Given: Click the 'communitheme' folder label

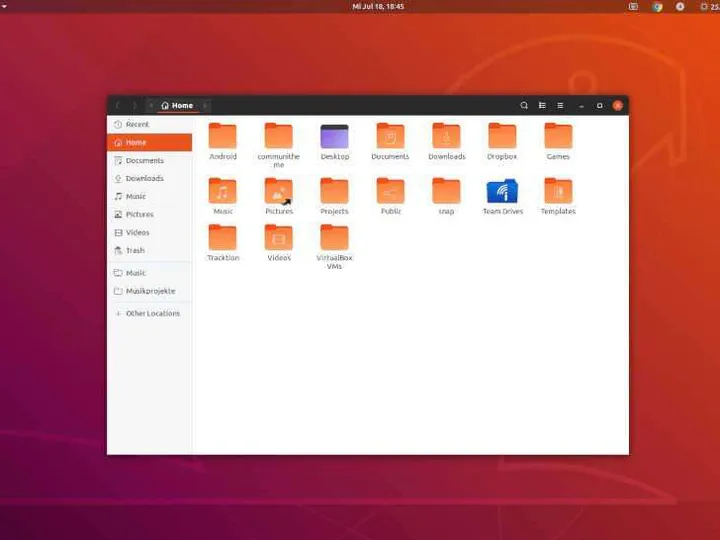Looking at the screenshot, I should 279,160.
